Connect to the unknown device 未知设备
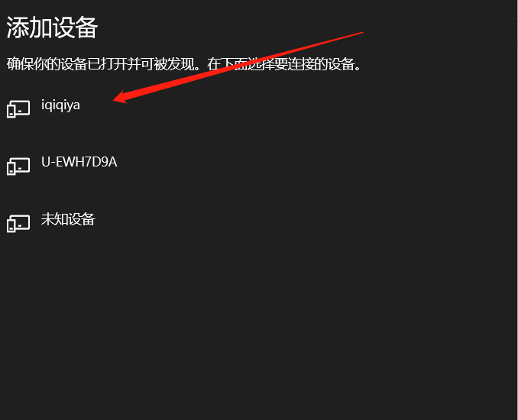This screenshot has height=420, width=518. click(x=259, y=223)
